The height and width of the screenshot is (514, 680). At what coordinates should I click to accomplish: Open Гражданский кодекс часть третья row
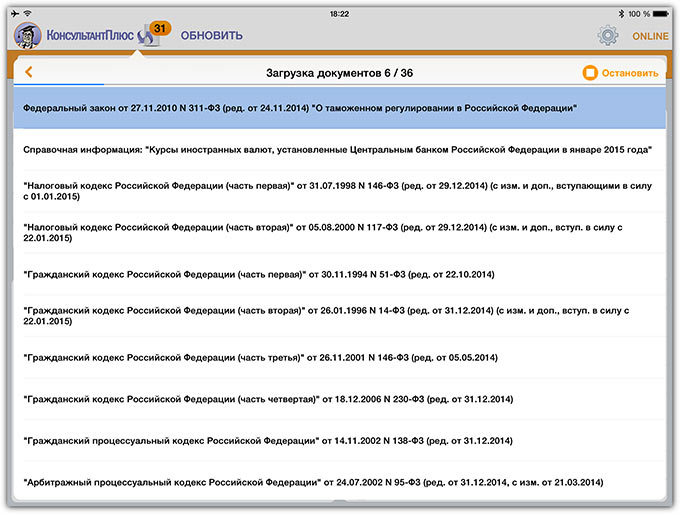(340, 357)
